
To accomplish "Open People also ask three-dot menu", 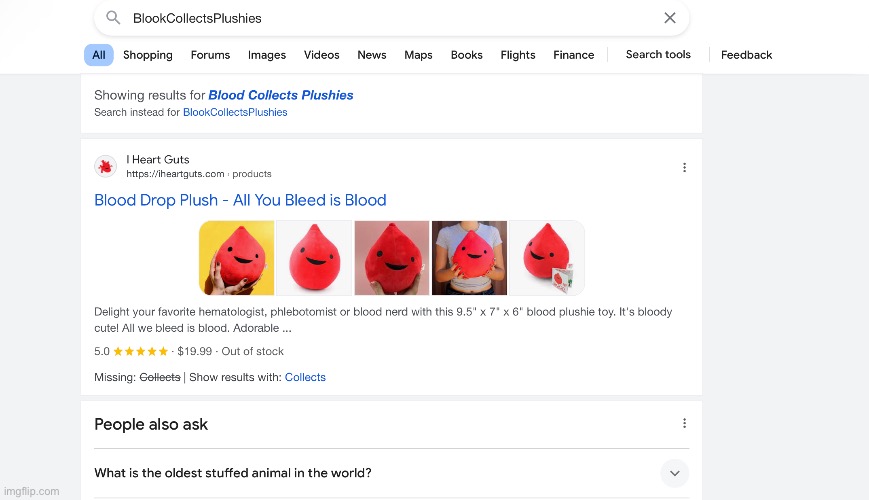I will coord(684,424).
